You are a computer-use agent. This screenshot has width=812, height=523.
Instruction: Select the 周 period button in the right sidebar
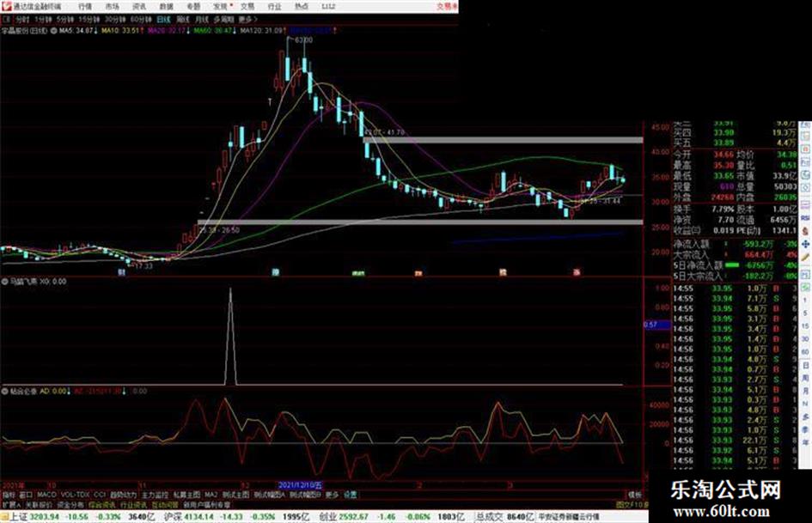click(x=805, y=379)
